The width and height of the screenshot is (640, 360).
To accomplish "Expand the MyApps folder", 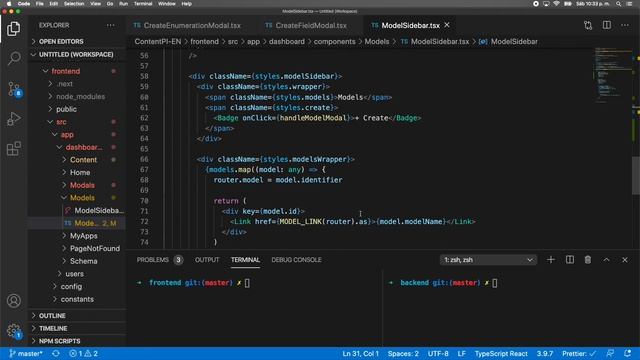I will coord(83,236).
